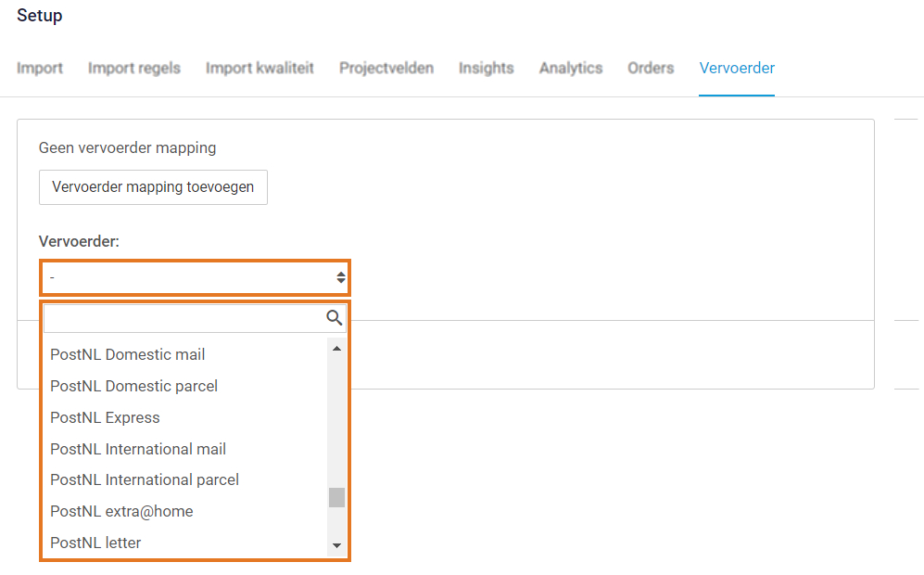Open the Import kwaliteit tab

[259, 68]
